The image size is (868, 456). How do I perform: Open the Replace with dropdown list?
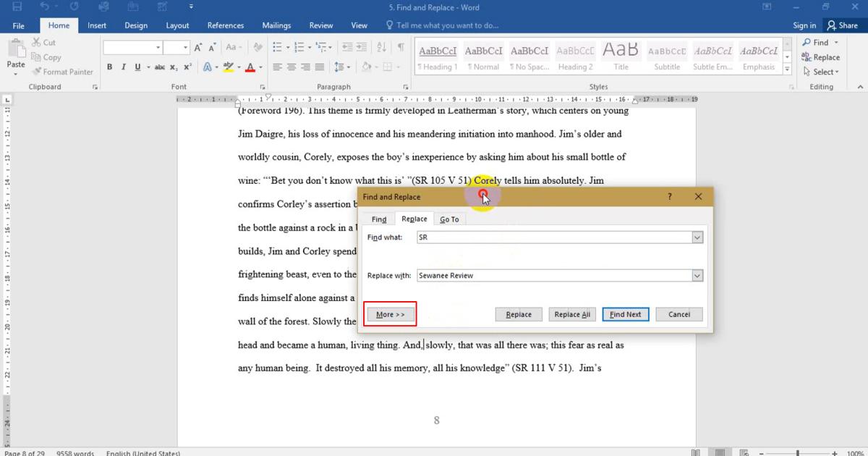pos(697,276)
